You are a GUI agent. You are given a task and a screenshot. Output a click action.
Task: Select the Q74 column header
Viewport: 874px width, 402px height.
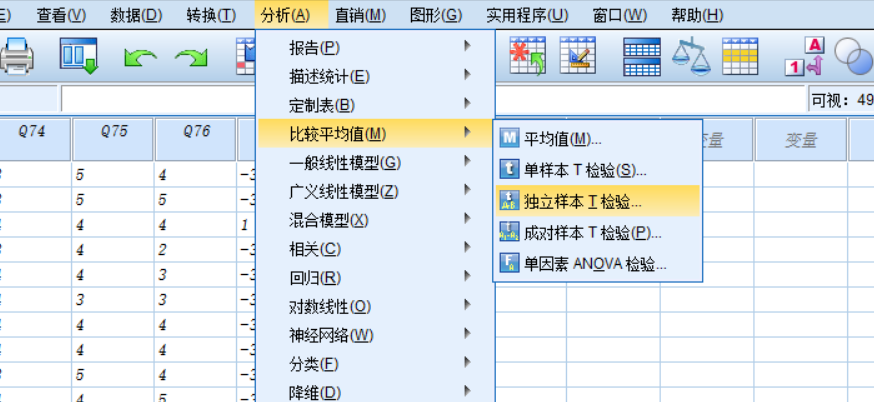[35, 139]
